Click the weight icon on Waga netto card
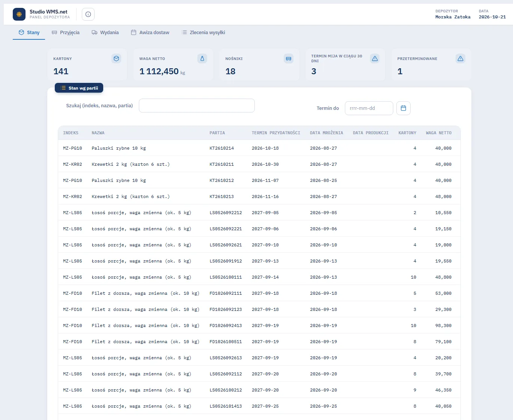The height and width of the screenshot is (420, 513). 202,58
